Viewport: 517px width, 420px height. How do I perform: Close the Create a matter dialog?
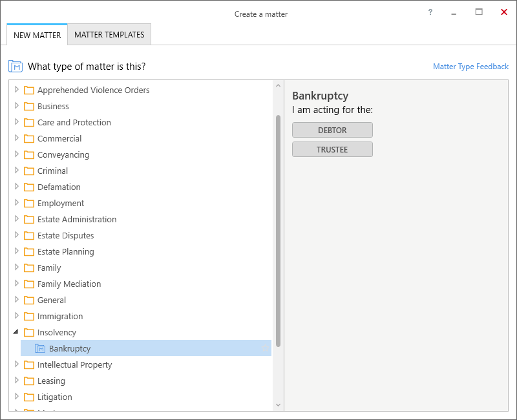pos(504,12)
